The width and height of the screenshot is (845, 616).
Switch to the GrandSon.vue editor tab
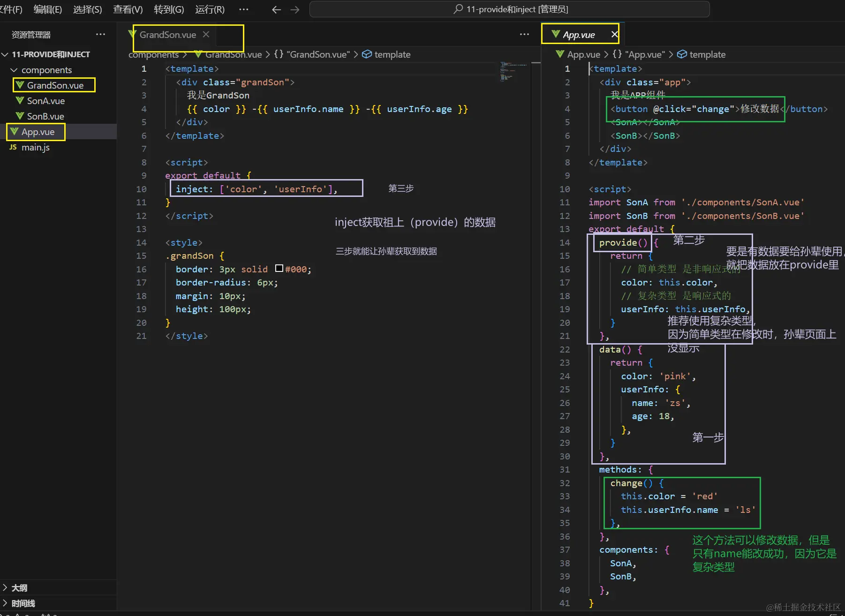click(x=168, y=35)
